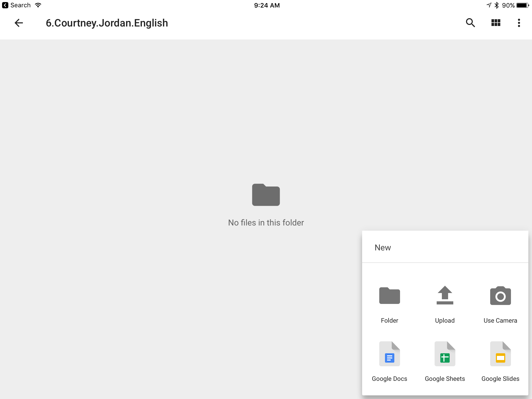Image resolution: width=532 pixels, height=399 pixels.
Task: Return to Search app in status bar
Action: 17,5
